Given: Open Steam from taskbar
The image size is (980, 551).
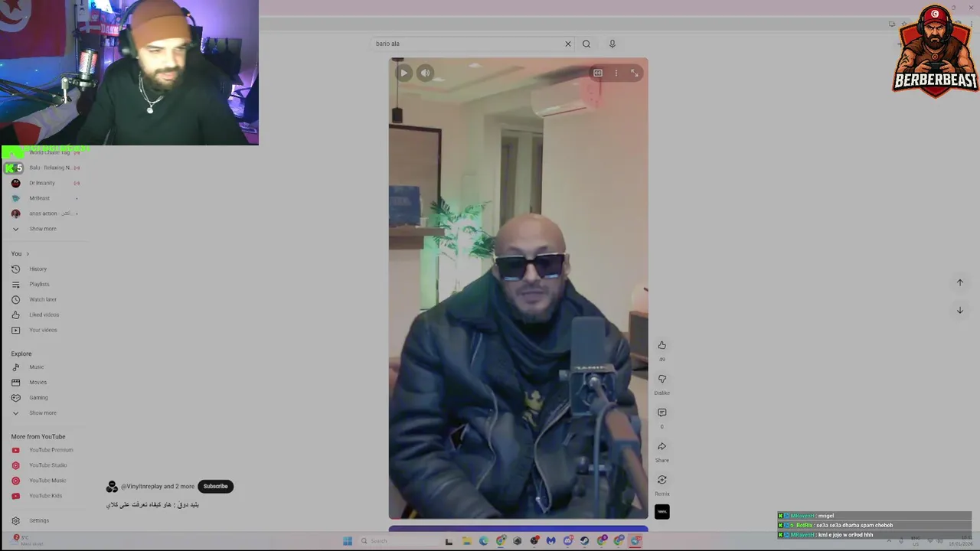Looking at the screenshot, I should click(584, 541).
